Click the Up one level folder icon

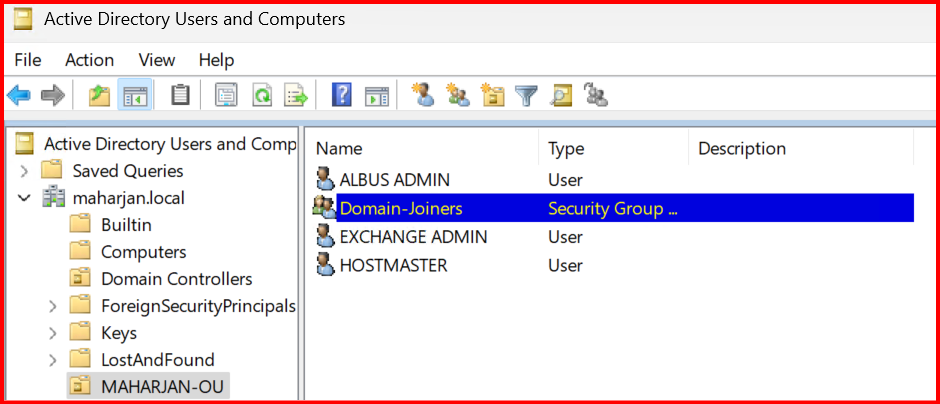[x=98, y=95]
